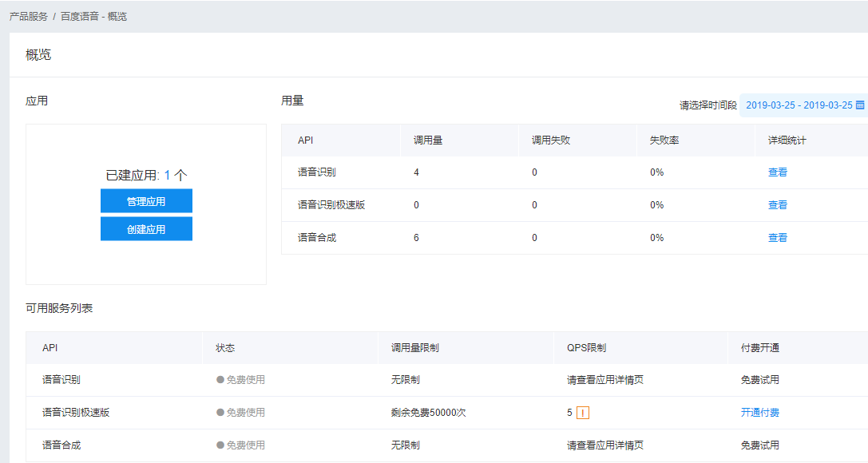Click the 请选择时间段 label

pos(709,105)
